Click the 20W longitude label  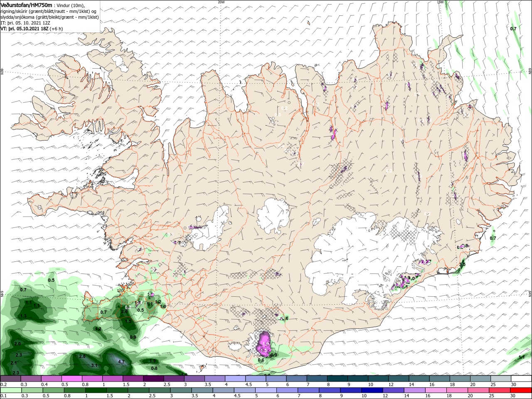[221, 2]
